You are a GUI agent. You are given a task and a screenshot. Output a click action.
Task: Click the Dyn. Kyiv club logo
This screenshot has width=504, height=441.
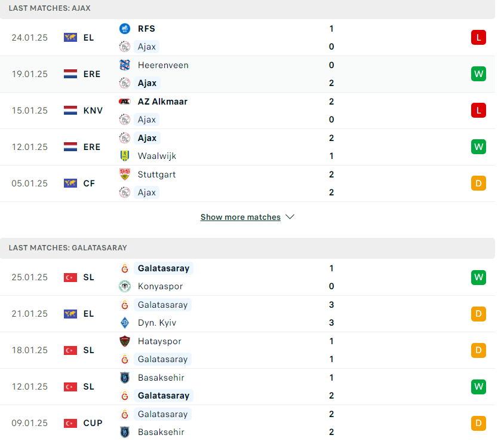(x=125, y=323)
